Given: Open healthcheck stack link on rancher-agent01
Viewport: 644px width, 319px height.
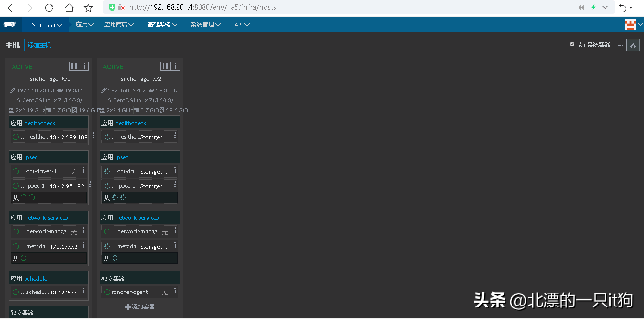Looking at the screenshot, I should click(40, 123).
